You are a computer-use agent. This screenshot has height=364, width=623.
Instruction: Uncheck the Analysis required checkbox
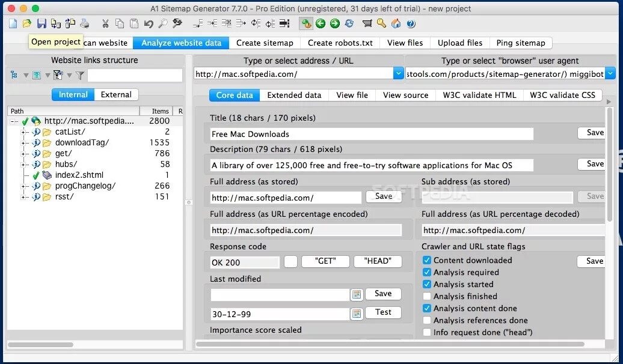(x=427, y=272)
